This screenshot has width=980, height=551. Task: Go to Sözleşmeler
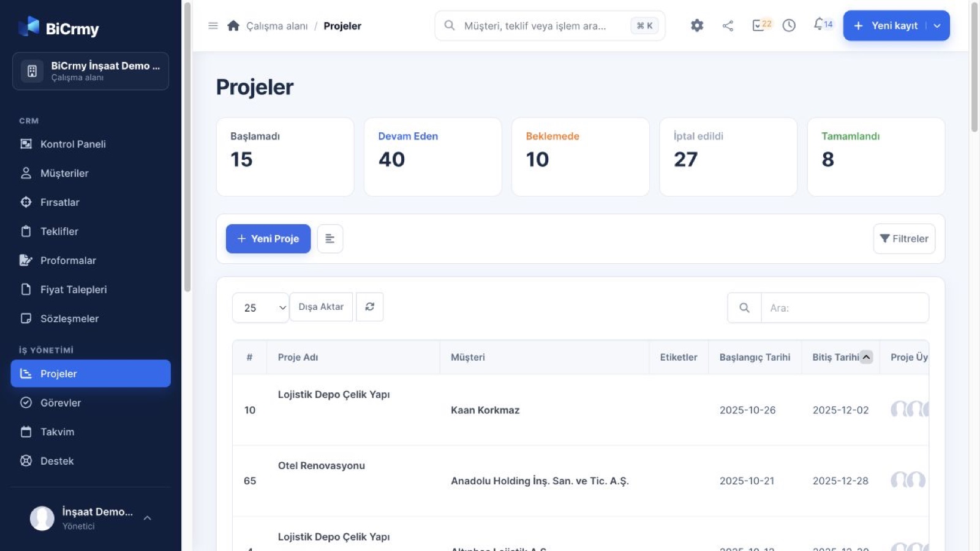tap(91, 318)
